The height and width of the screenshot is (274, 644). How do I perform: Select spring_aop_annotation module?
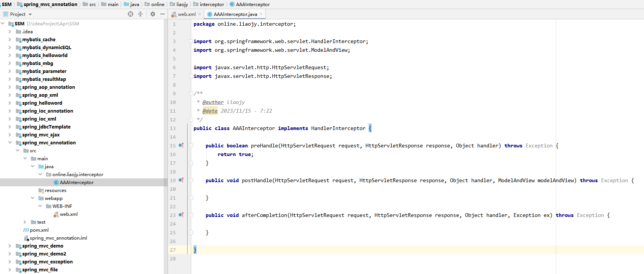point(48,87)
